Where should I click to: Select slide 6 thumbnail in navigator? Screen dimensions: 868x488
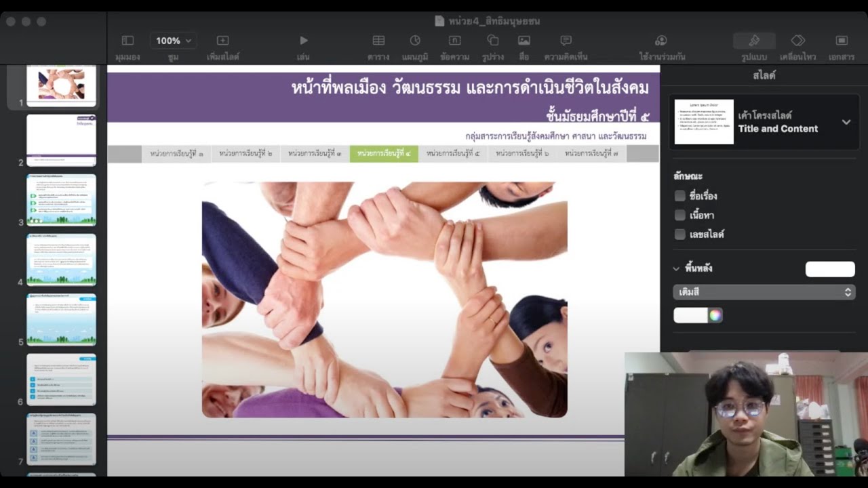pos(61,380)
